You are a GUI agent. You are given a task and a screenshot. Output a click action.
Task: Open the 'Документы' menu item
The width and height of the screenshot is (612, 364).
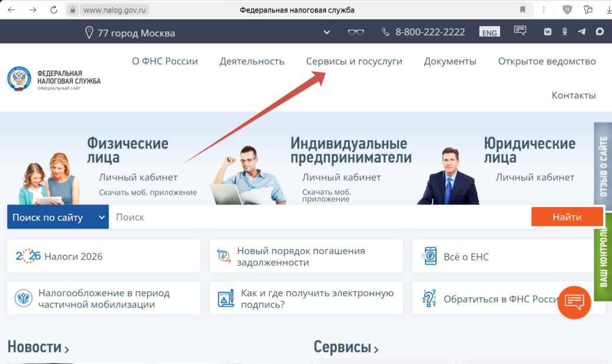pyautogui.click(x=450, y=61)
